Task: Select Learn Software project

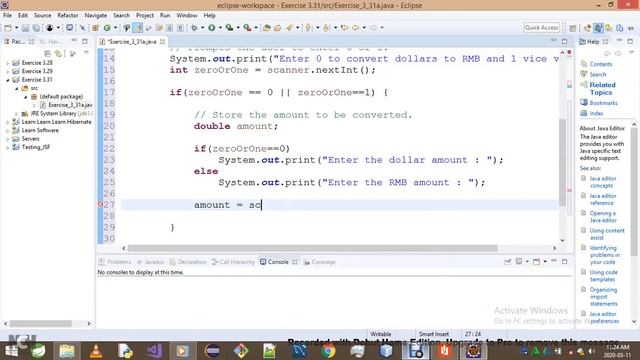Action: [x=36, y=130]
